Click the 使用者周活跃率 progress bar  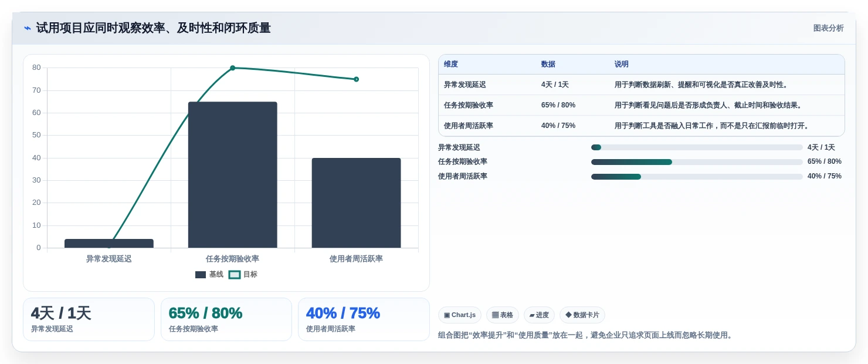click(697, 177)
